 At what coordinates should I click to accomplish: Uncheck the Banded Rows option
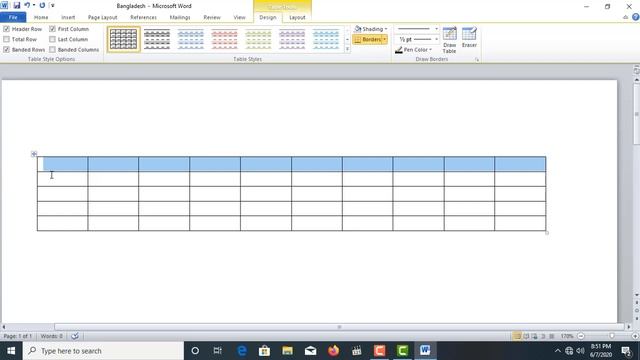click(x=7, y=49)
